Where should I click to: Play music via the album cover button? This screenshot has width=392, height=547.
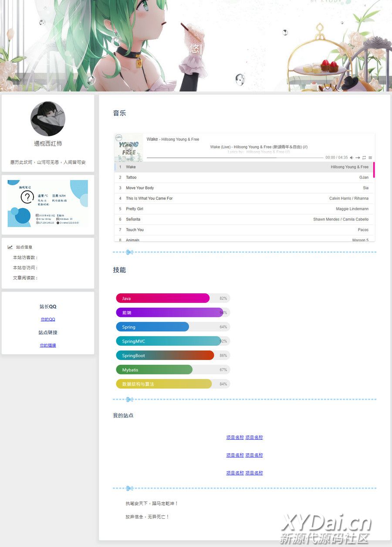128,148
